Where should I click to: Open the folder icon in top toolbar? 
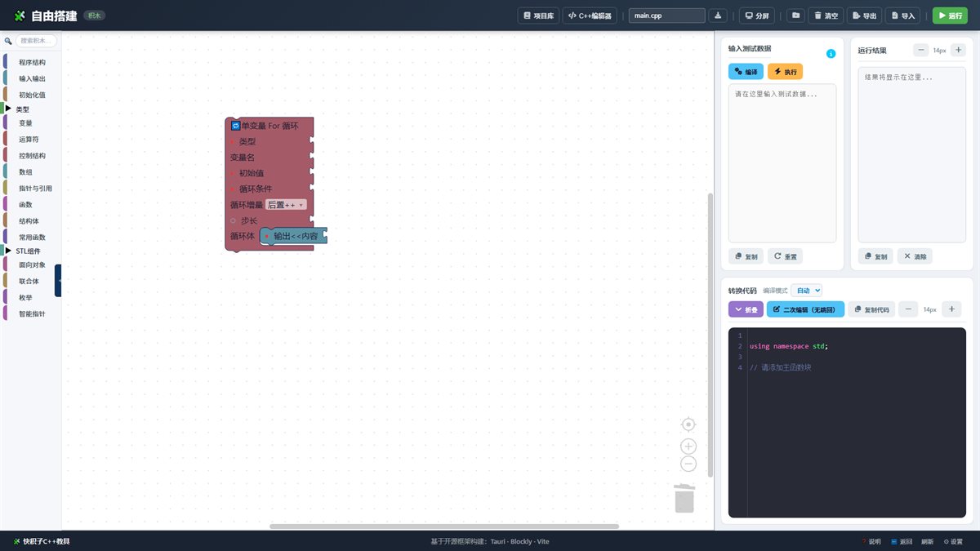click(x=795, y=16)
